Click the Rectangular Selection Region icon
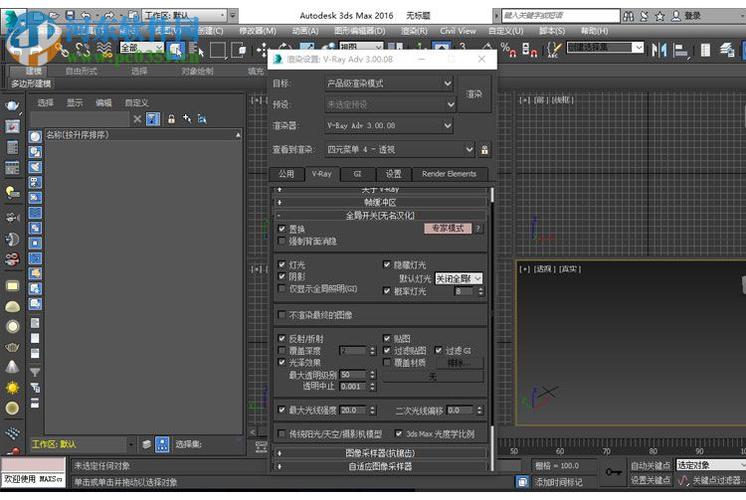 click(x=217, y=49)
